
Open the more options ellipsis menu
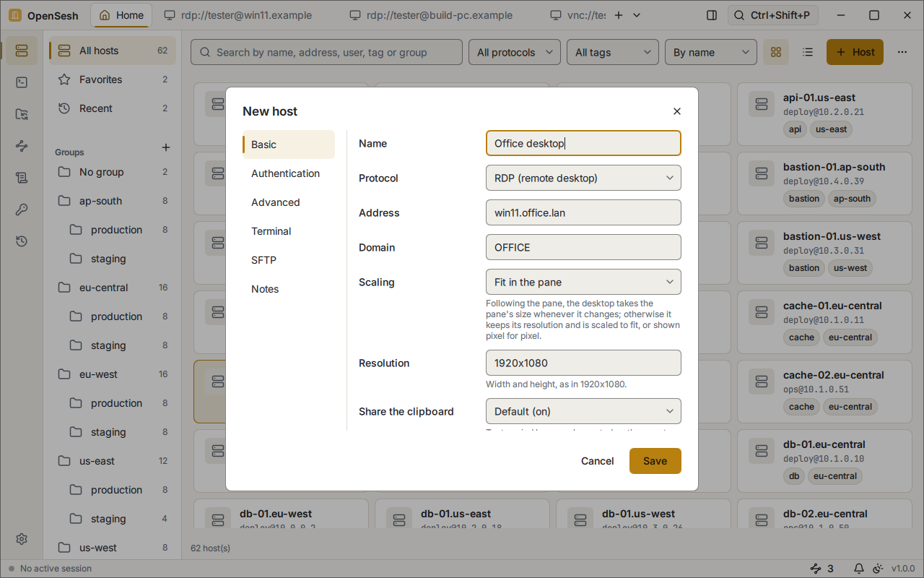[x=902, y=52]
